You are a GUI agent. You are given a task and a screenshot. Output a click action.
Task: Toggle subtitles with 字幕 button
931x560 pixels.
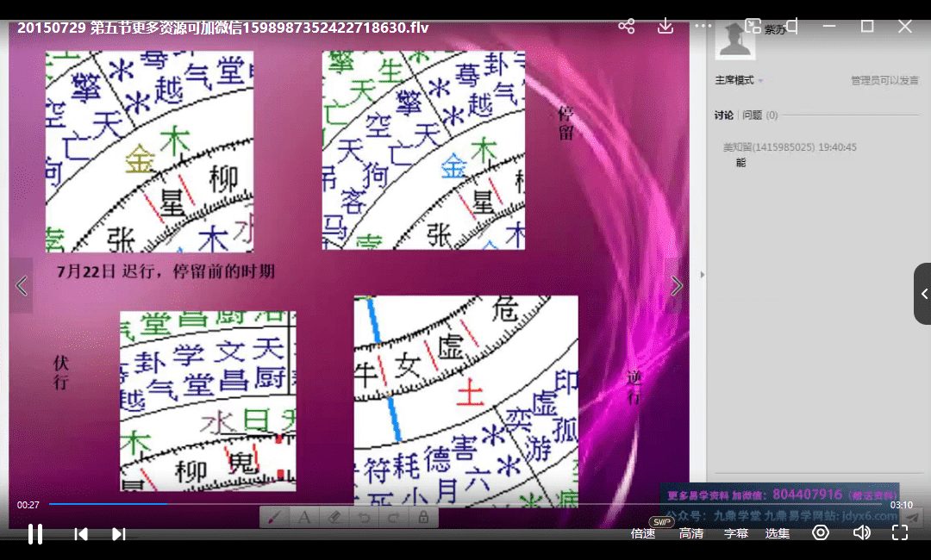coord(735,533)
